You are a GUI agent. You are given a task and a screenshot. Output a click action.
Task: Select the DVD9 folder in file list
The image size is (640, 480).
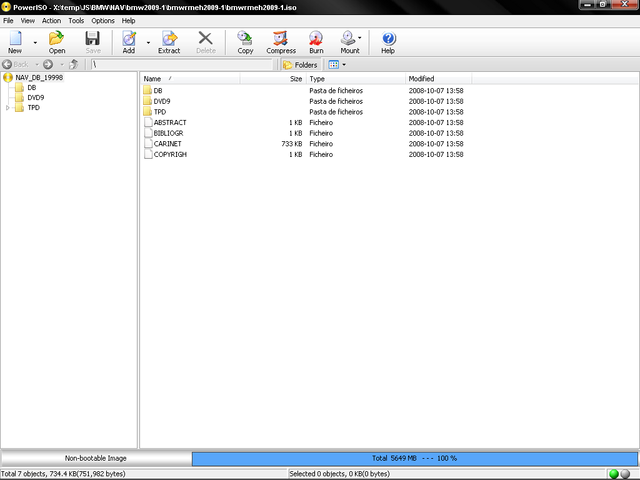tap(162, 101)
